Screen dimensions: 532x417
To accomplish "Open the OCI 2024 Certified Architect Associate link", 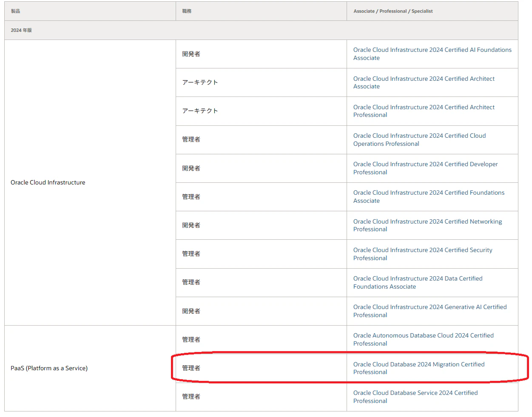I will click(424, 82).
